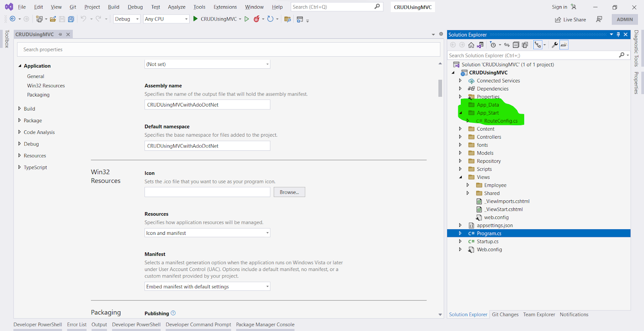
Task: Click the help icon next to Publishing
Action: click(173, 313)
